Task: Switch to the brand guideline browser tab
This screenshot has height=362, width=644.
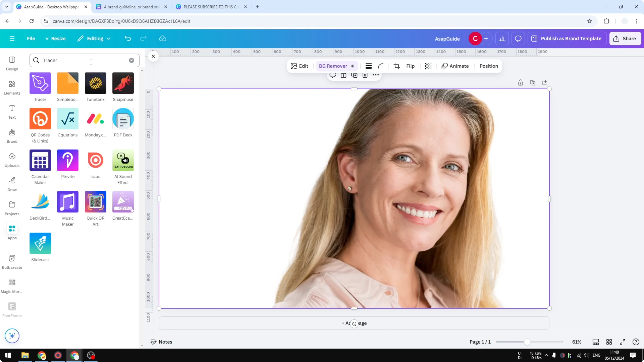Action: click(x=128, y=7)
